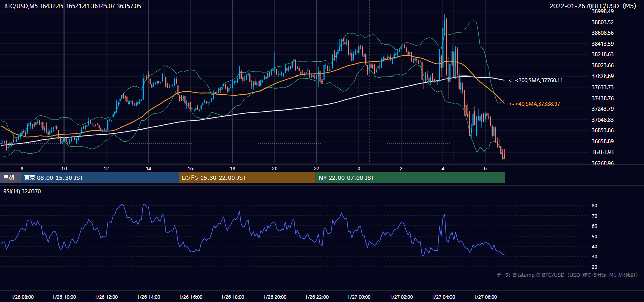Viewport: 644px width, 302px height.
Task: Click RSI scale value 20
Action: pyautogui.click(x=595, y=267)
